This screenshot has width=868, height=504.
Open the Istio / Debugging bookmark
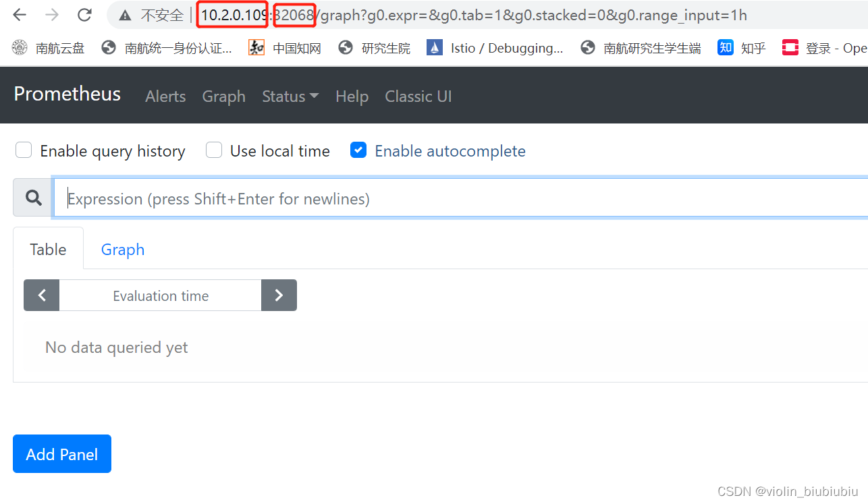coord(495,48)
